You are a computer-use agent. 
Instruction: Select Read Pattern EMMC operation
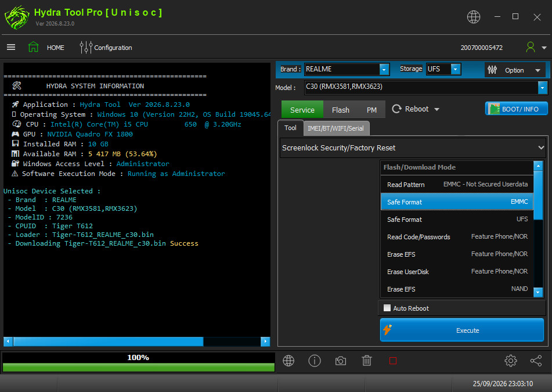(457, 184)
